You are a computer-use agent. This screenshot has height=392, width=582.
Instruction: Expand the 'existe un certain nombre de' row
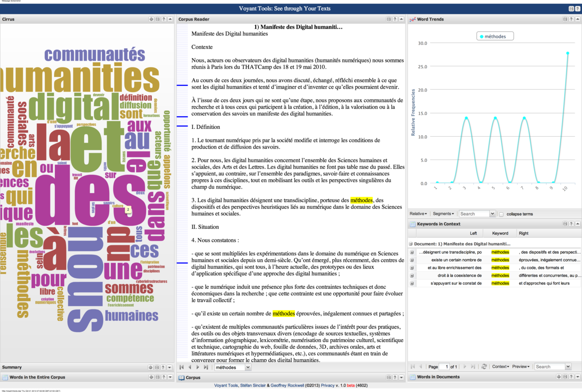click(x=412, y=260)
